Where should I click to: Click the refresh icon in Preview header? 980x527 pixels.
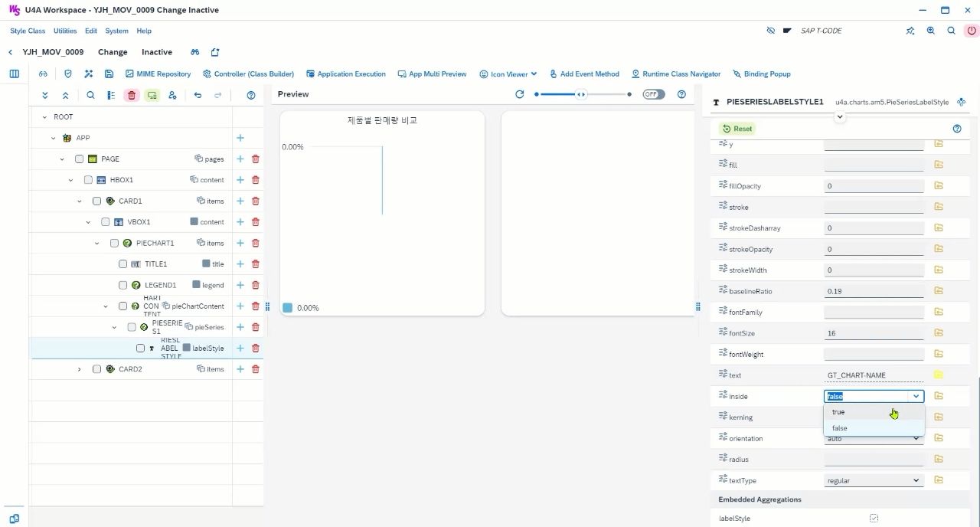[x=520, y=94]
